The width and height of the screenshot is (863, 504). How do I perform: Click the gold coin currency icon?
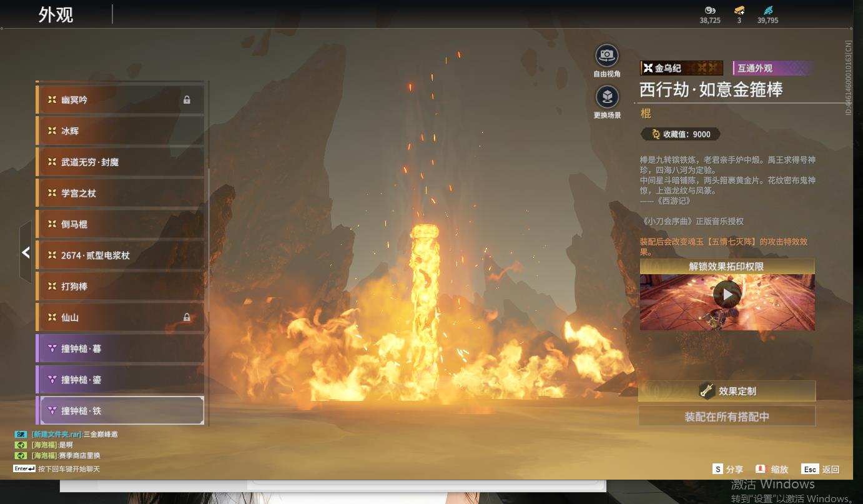[710, 11]
